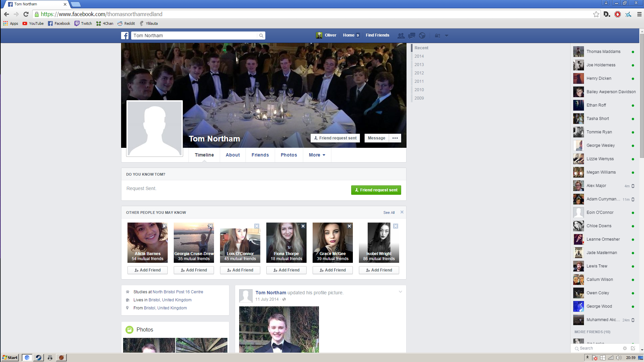The width and height of the screenshot is (644, 362).
Task: Click the Steam taskbar icon
Action: click(x=39, y=358)
